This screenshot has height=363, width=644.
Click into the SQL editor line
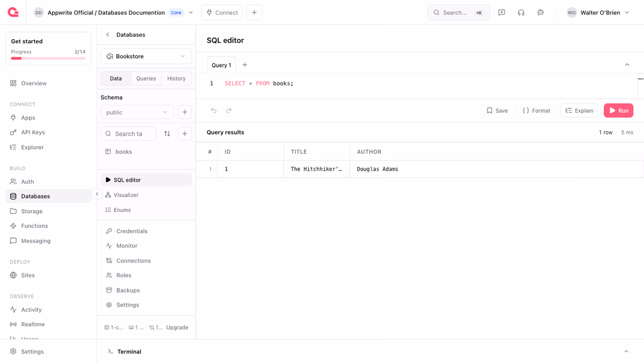click(x=259, y=84)
